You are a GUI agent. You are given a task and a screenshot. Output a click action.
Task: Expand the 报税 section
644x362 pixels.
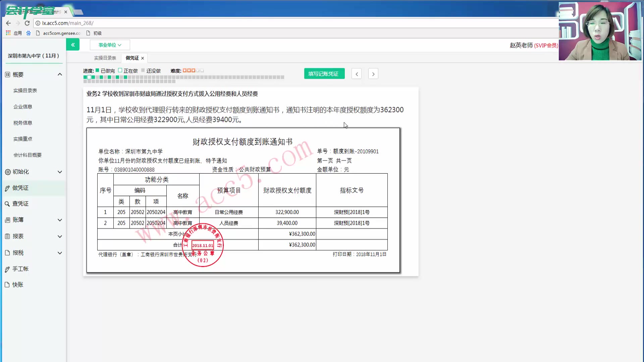click(x=60, y=253)
